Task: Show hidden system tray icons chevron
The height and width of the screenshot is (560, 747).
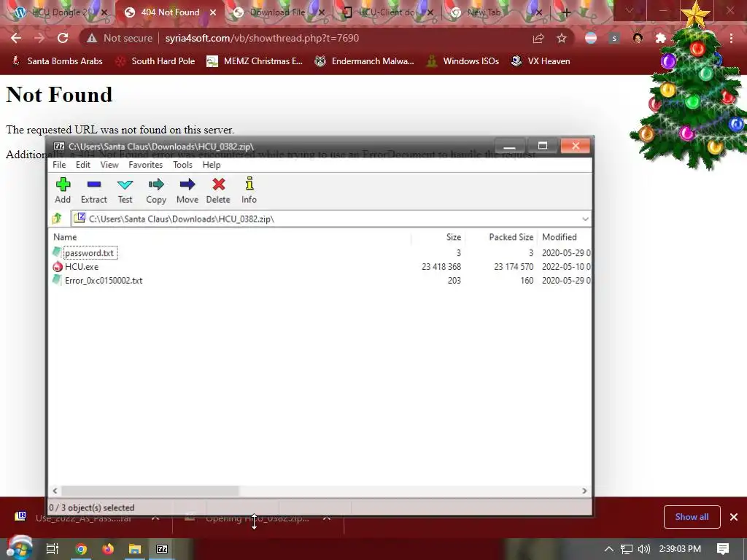Action: pyautogui.click(x=608, y=549)
